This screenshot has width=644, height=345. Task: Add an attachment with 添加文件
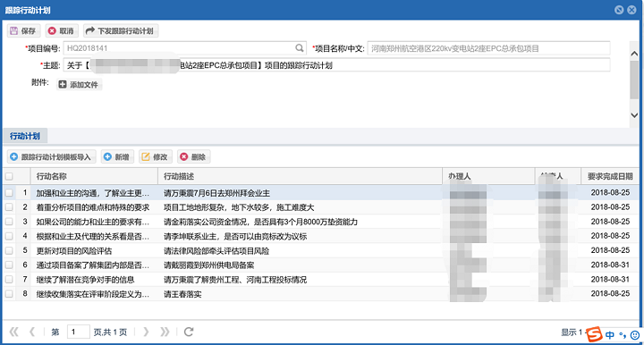click(79, 85)
